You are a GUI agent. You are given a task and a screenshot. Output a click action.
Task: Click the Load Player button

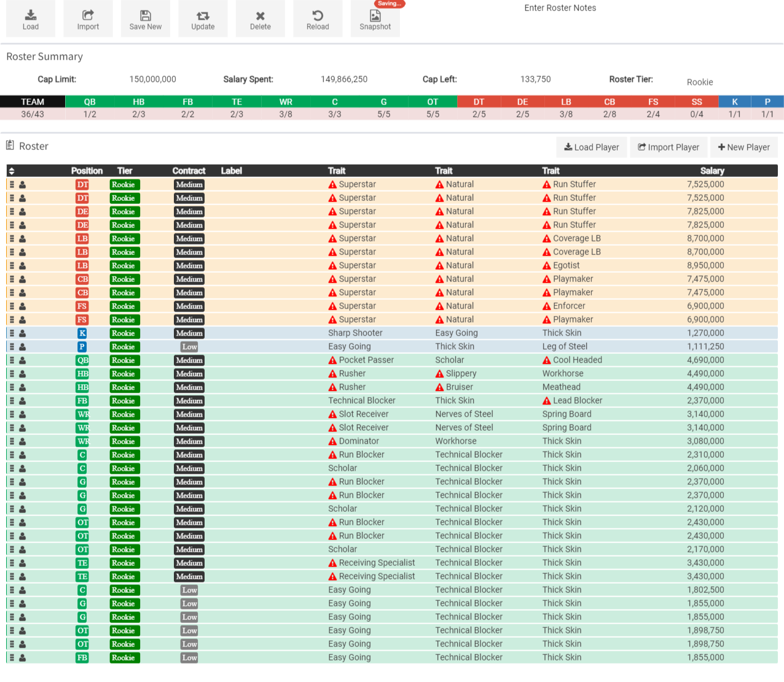(x=592, y=147)
